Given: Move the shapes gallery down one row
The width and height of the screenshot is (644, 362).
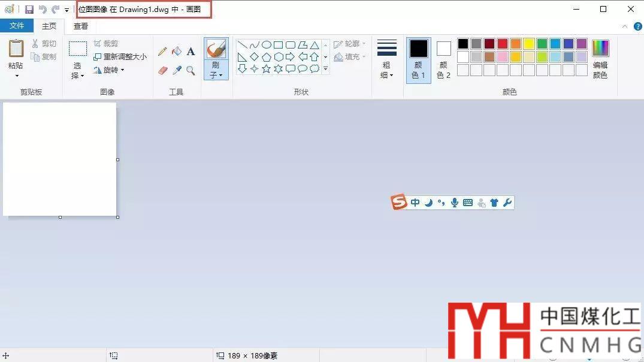Looking at the screenshot, I should click(x=325, y=57).
